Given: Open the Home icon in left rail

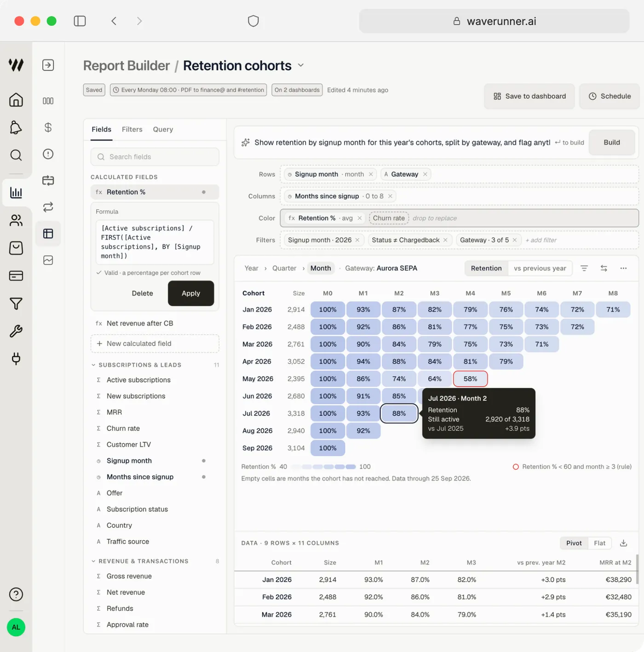Looking at the screenshot, I should 16,100.
